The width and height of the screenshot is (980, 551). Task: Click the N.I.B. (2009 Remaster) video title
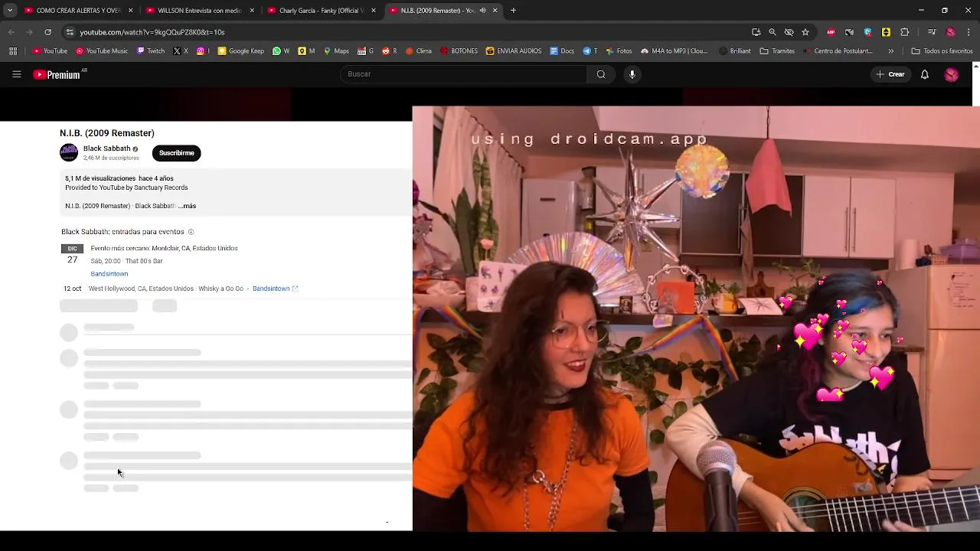(107, 133)
